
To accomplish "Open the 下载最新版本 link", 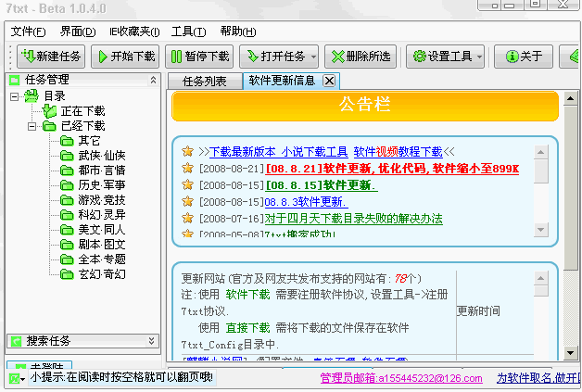I will pyautogui.click(x=243, y=151).
